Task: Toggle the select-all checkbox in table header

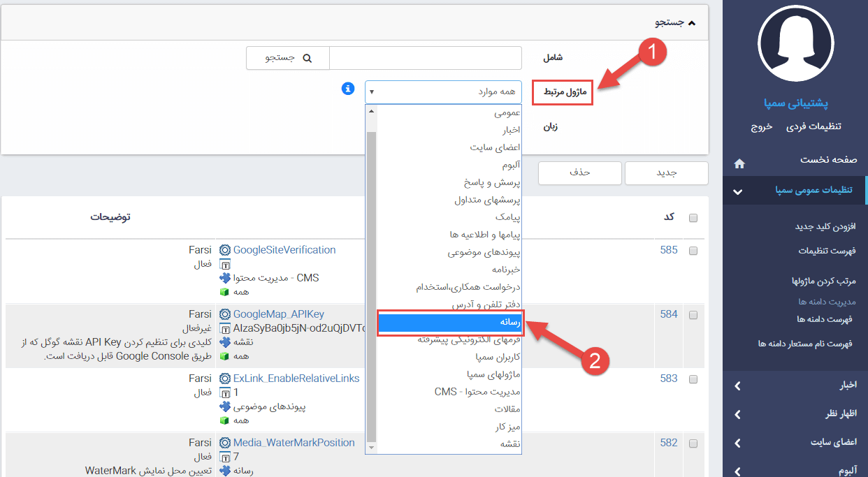Action: click(x=693, y=218)
